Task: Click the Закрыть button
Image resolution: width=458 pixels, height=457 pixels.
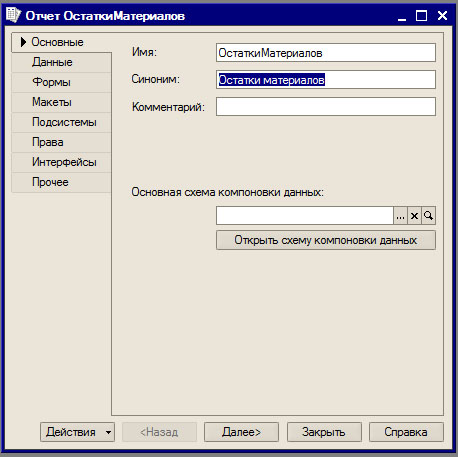Action: [x=324, y=432]
